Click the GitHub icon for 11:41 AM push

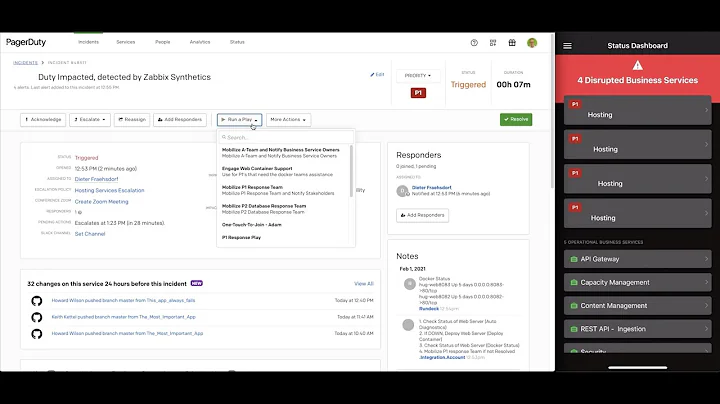37,317
